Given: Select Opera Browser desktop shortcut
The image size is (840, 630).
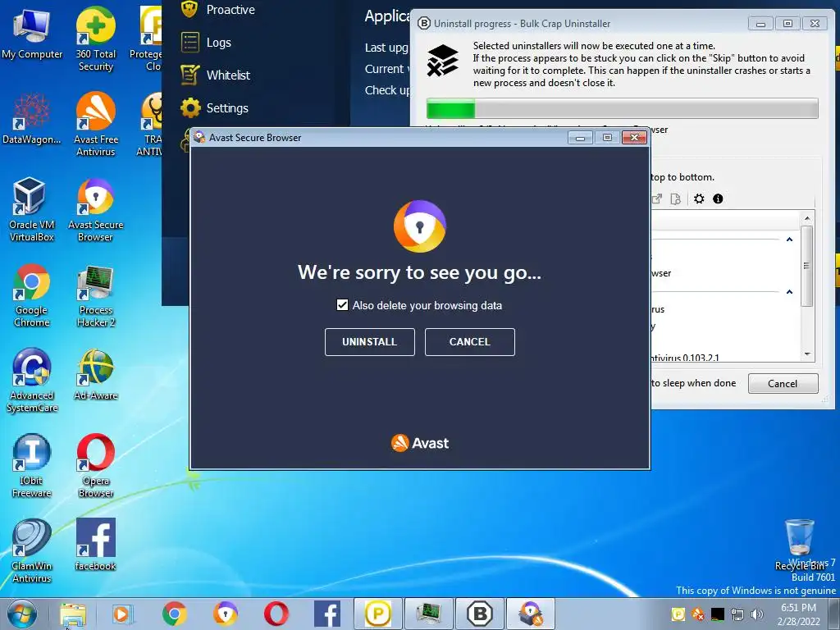Looking at the screenshot, I should coord(95,466).
